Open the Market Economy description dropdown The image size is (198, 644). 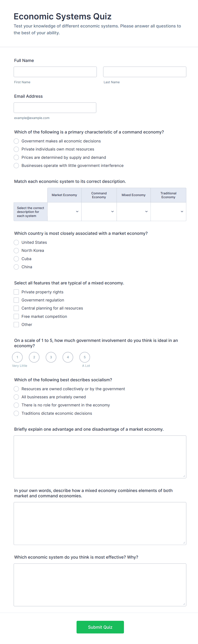coord(64,211)
